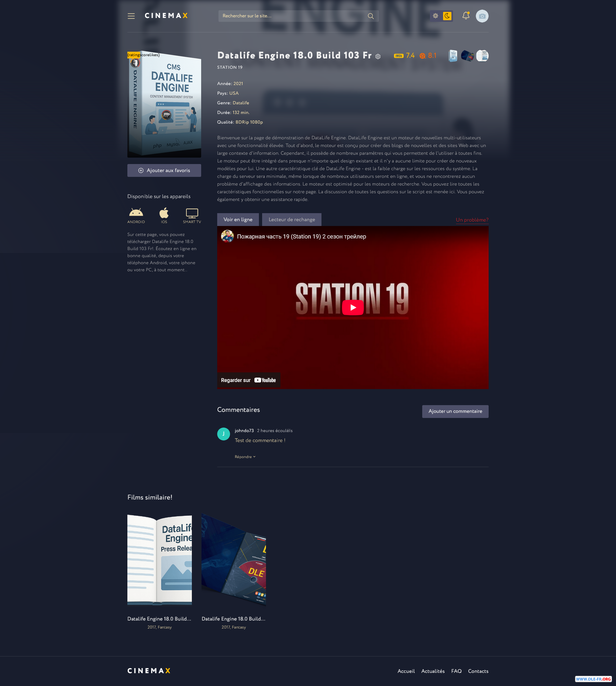616x686 pixels.
Task: Click the gear icon next to title
Action: click(378, 56)
